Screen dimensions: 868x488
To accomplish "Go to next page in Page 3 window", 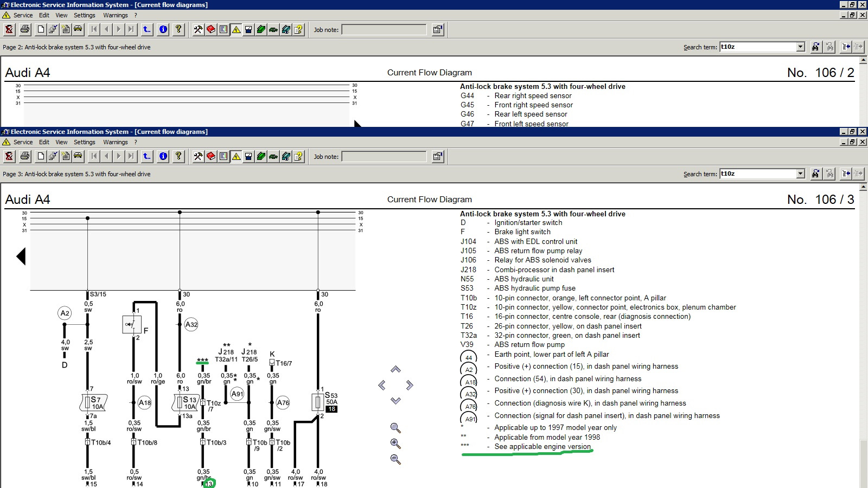I will [x=119, y=157].
